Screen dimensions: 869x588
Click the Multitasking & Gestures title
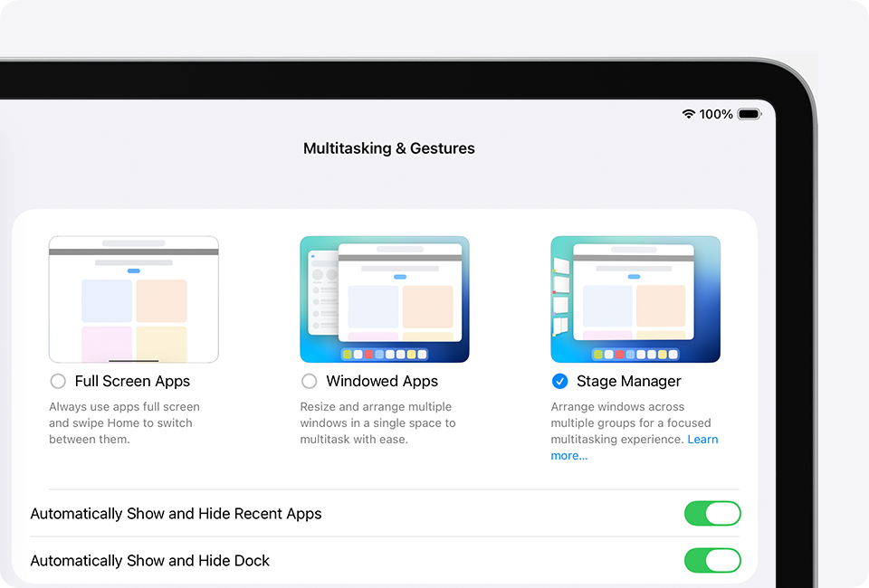389,148
